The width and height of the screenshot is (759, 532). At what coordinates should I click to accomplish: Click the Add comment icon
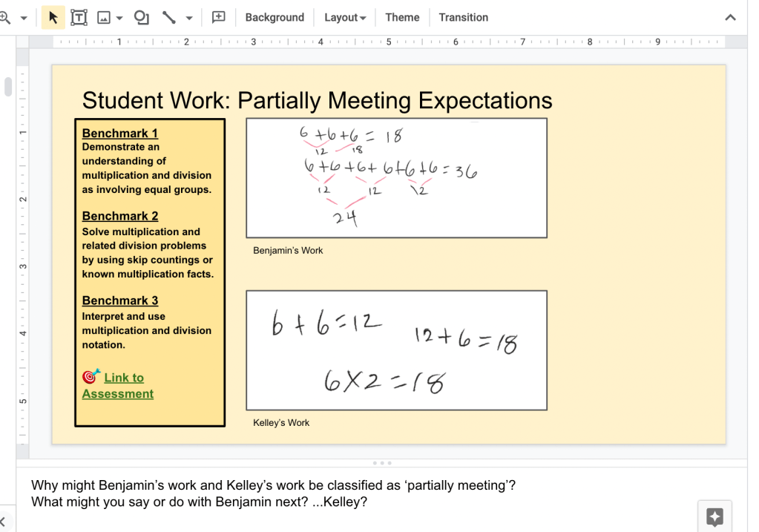coord(219,17)
